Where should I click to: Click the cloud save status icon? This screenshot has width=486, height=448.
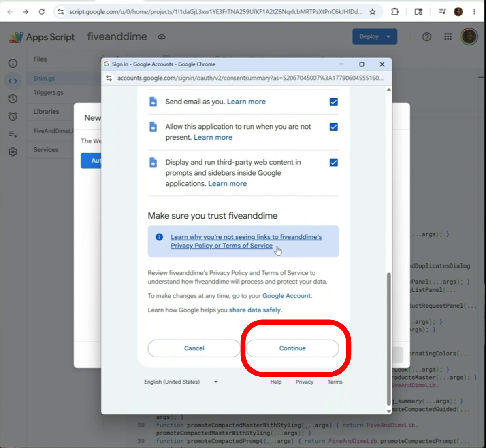(x=162, y=37)
